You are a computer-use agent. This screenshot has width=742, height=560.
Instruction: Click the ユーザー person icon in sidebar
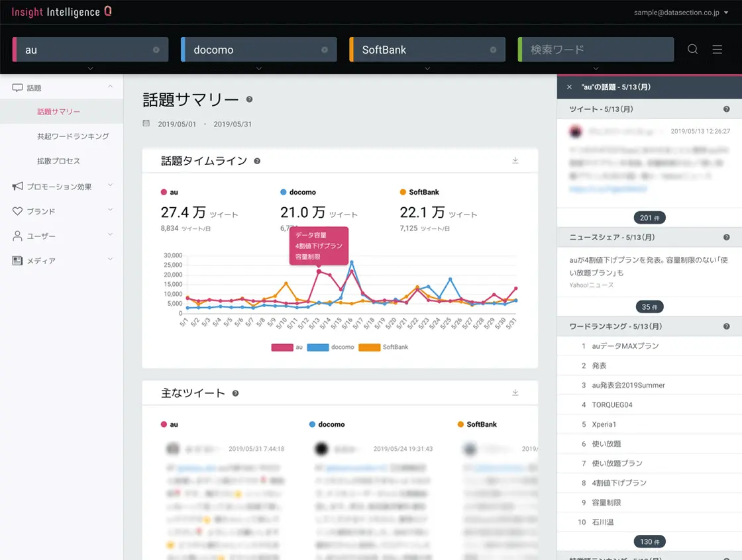coord(16,236)
